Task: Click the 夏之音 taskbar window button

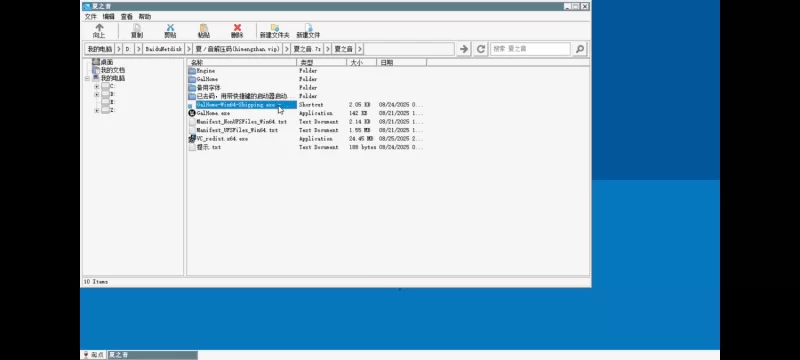Action: coord(152,355)
